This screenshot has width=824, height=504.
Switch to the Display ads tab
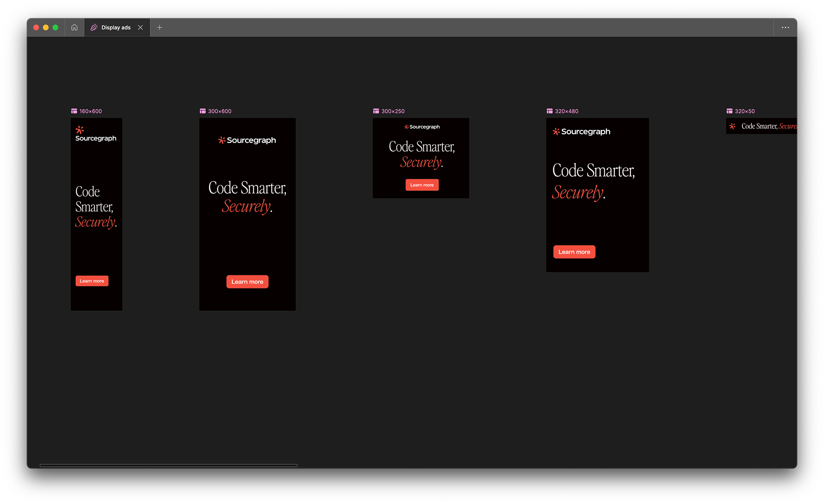coord(115,27)
